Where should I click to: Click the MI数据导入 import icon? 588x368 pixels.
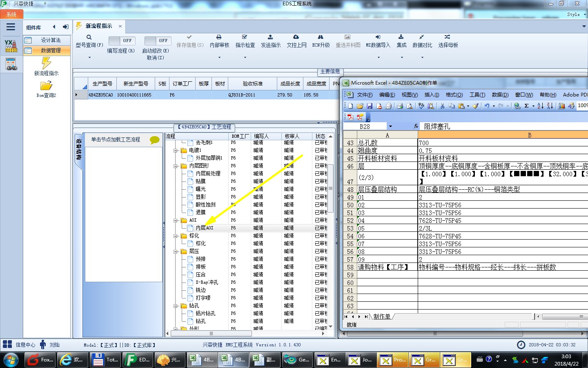click(378, 37)
